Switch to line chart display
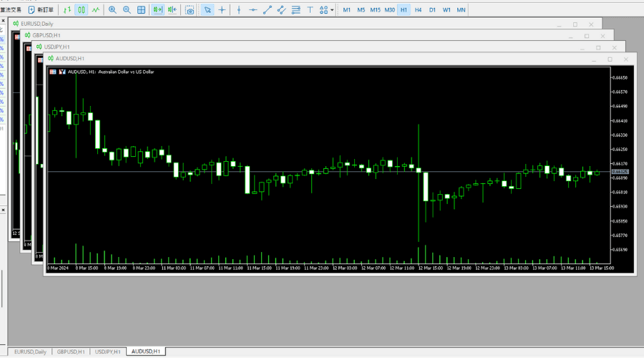Image resolution: width=644 pixels, height=358 pixels. pos(96,10)
